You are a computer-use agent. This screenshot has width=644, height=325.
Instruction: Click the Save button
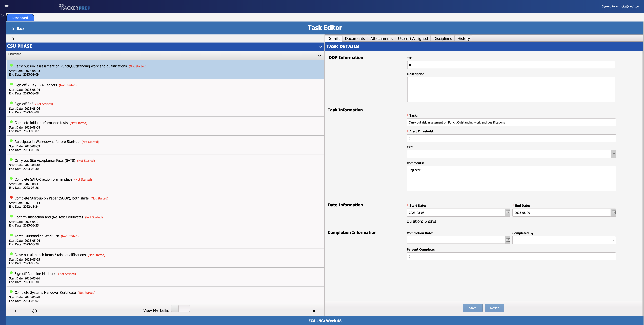click(472, 308)
